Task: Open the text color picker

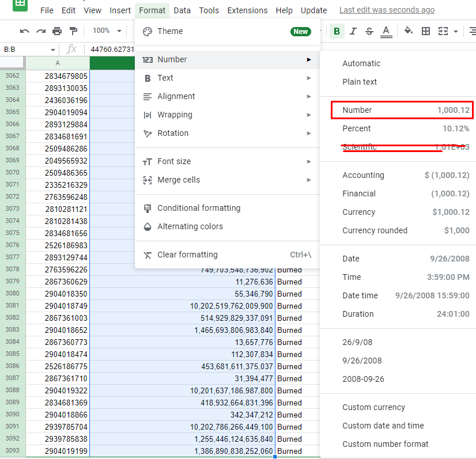Action: pyautogui.click(x=386, y=31)
